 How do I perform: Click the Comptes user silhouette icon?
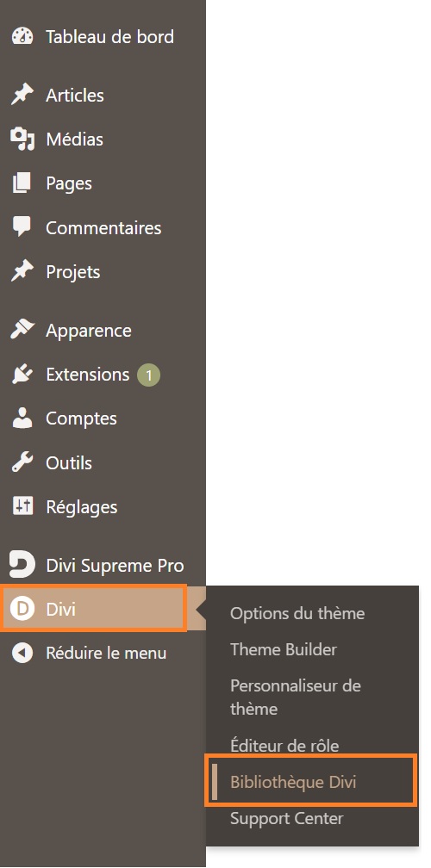[22, 418]
